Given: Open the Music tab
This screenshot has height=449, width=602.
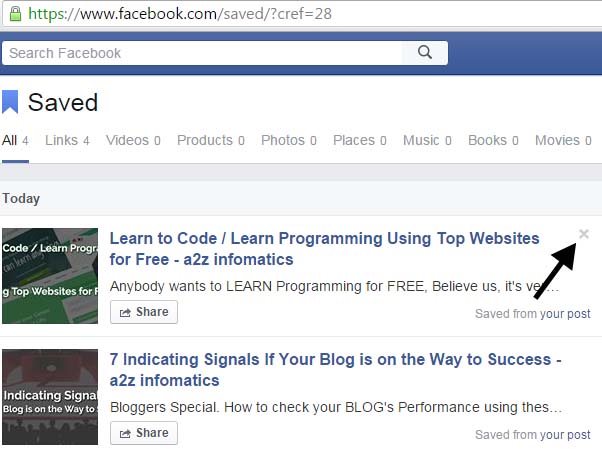Looking at the screenshot, I should click(x=427, y=140).
